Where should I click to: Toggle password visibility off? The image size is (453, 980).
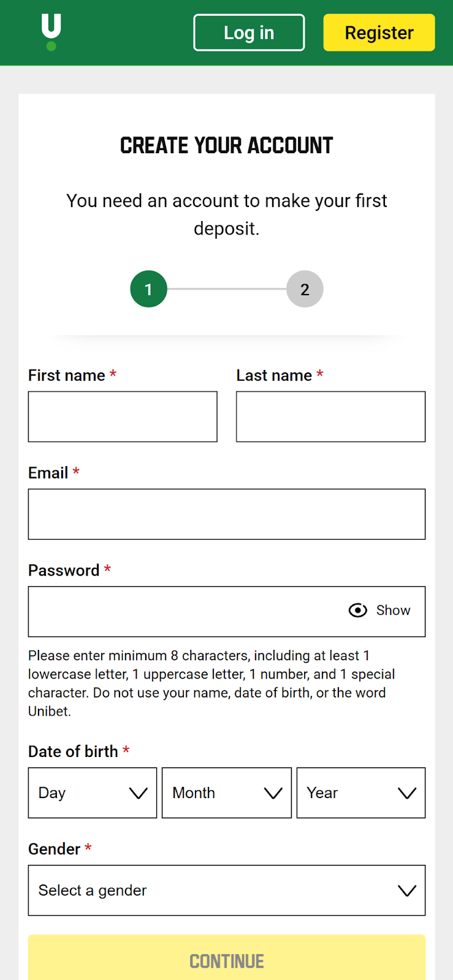click(x=380, y=610)
